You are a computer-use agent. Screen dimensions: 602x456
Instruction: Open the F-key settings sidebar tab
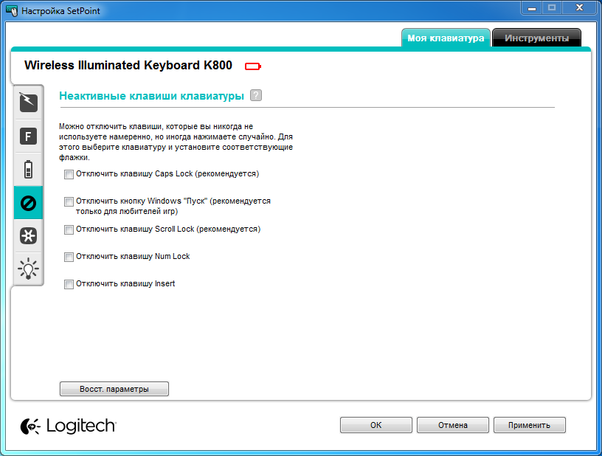28,136
